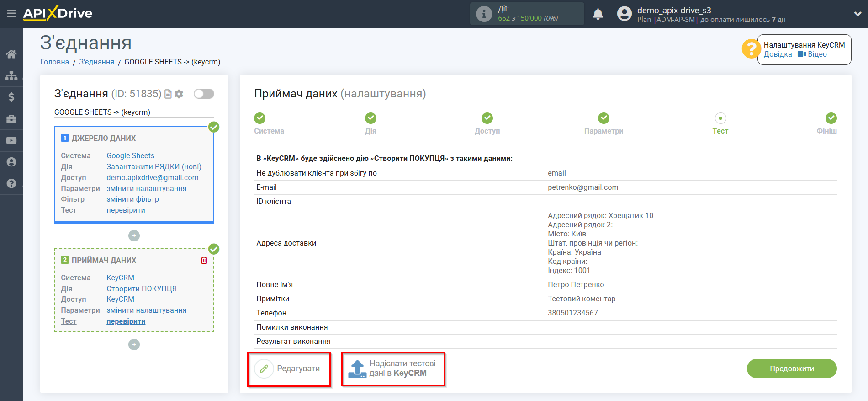Send test data to KeyCRM
This screenshot has height=401, width=868.
point(393,369)
